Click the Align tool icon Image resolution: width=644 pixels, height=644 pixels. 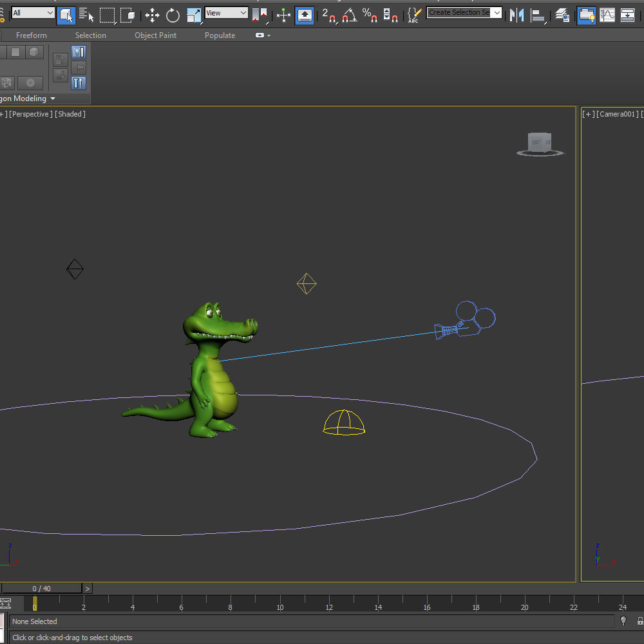point(538,15)
